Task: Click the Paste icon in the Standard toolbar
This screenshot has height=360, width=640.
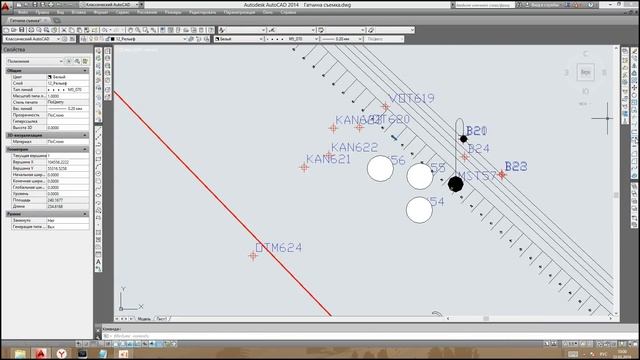Action: (79, 30)
